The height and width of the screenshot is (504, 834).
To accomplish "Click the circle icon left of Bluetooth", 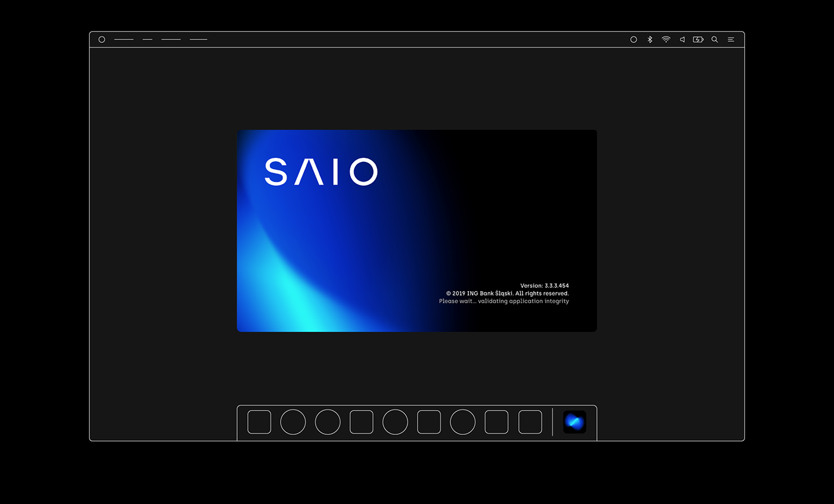I will click(x=634, y=39).
